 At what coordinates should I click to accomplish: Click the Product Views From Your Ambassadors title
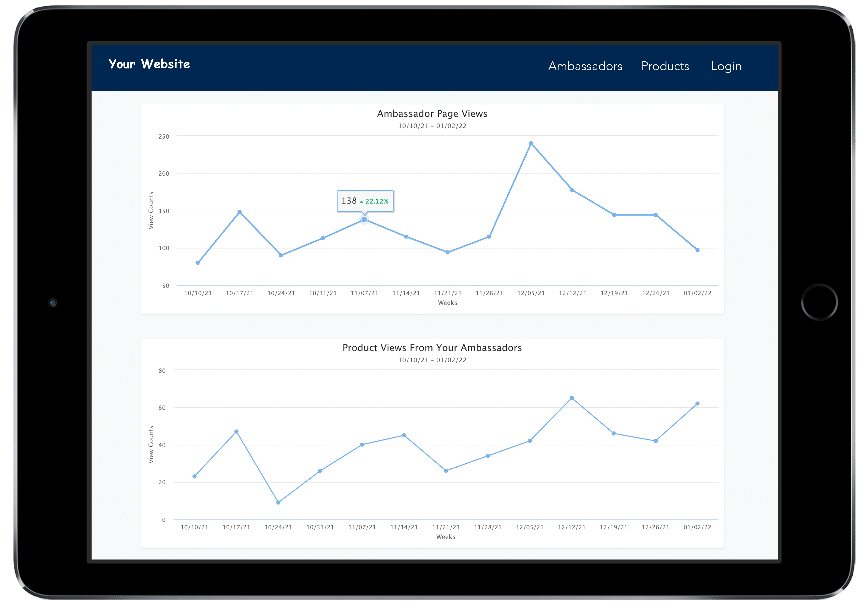tap(432, 348)
